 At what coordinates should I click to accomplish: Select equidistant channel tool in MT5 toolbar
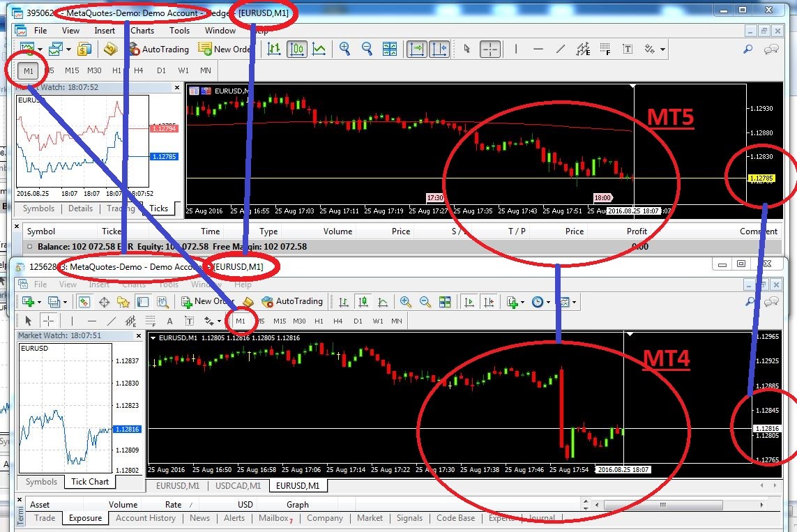(582, 49)
